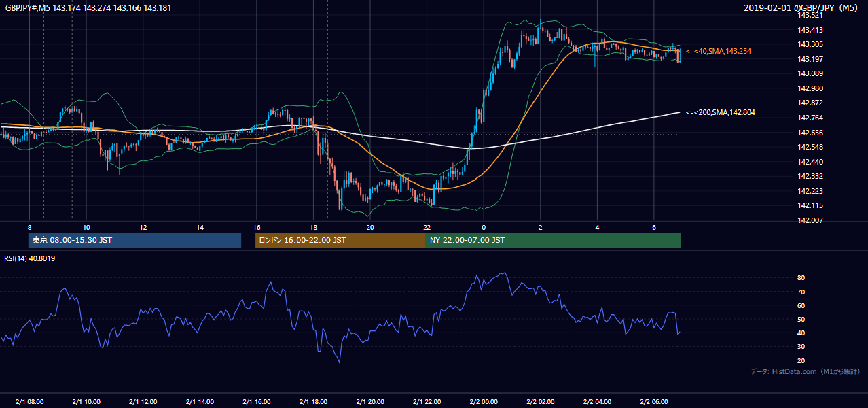The height and width of the screenshot is (408, 868).
Task: Click the ロンドン 16:00-22:00 JST session bar
Action: tap(340, 240)
